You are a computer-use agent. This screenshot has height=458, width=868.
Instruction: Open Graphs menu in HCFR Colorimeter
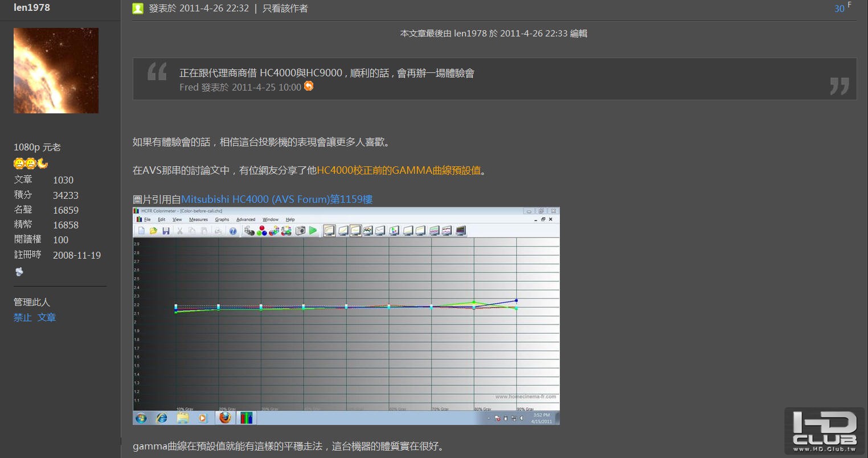coord(222,219)
